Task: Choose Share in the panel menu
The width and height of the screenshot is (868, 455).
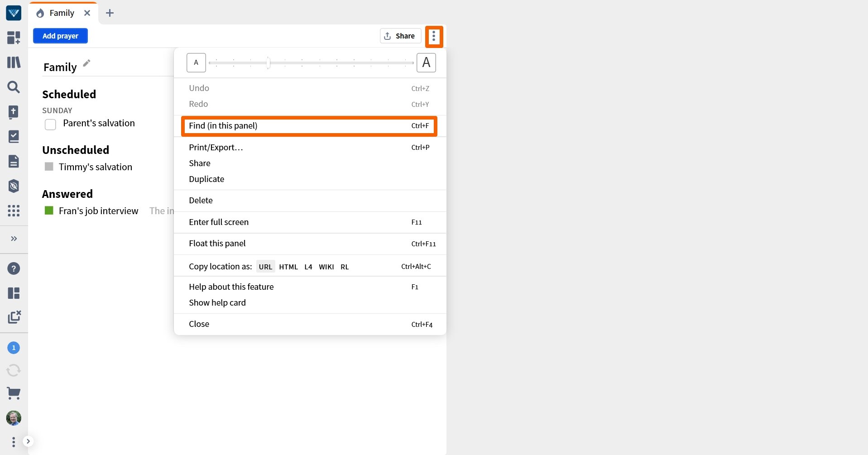Action: (x=310, y=163)
